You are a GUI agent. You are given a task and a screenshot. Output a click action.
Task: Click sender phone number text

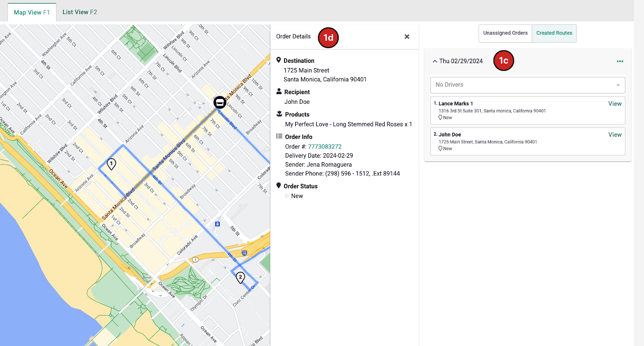343,173
